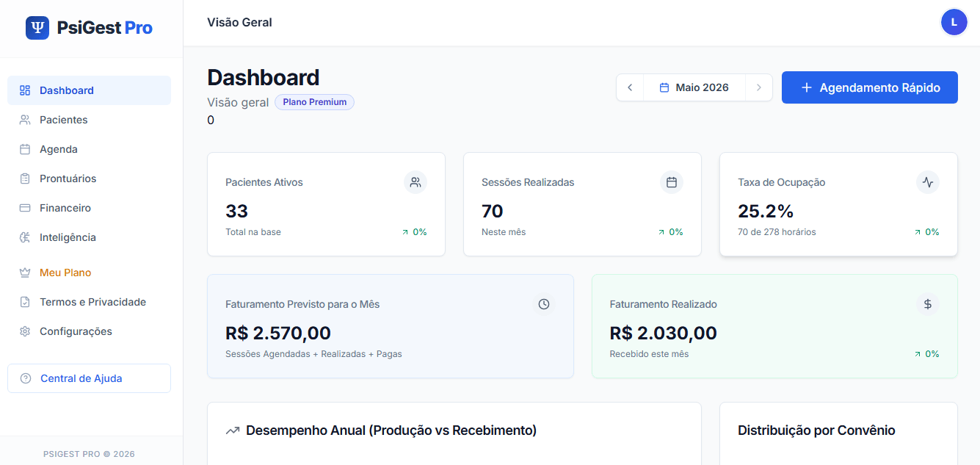Click Sessões Agendadas + Realizadas + Pagas text
980x465 pixels.
click(313, 354)
